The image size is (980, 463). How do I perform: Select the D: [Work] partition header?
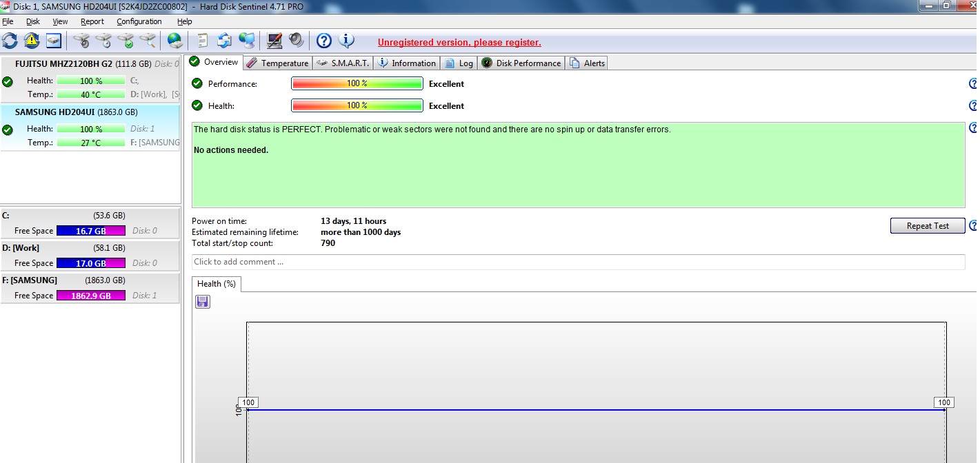pos(90,247)
